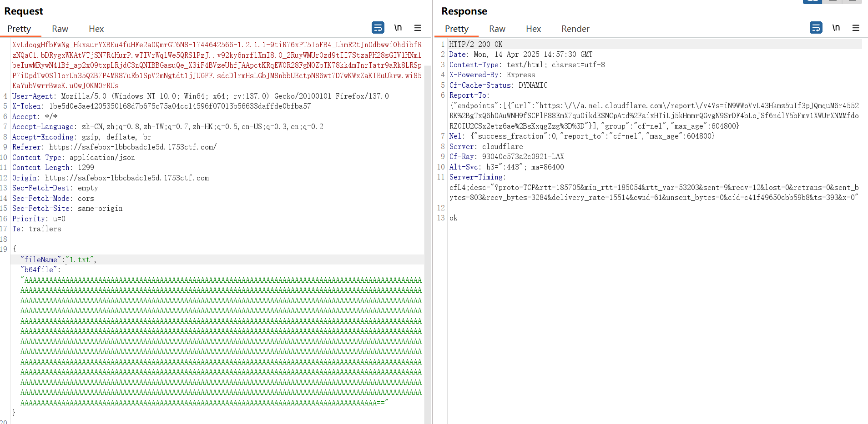Click the Accept: */* header line

35,116
